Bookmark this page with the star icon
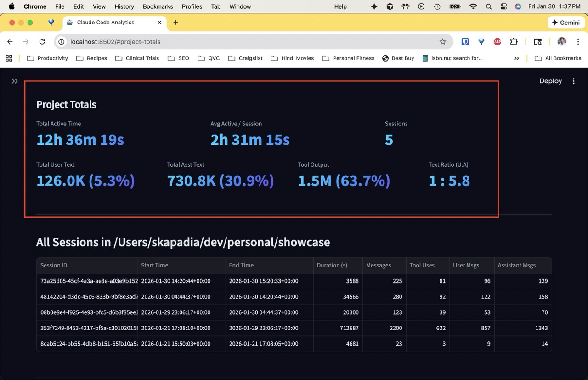 point(442,41)
